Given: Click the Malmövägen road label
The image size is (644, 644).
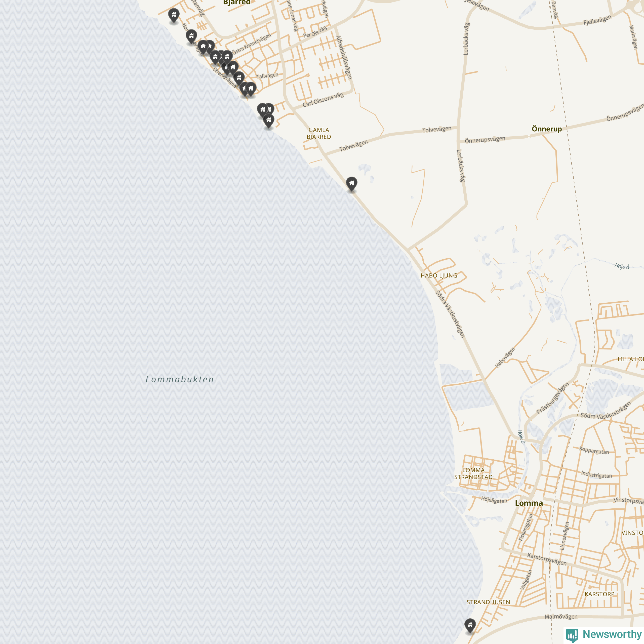Looking at the screenshot, I should coord(561,616).
